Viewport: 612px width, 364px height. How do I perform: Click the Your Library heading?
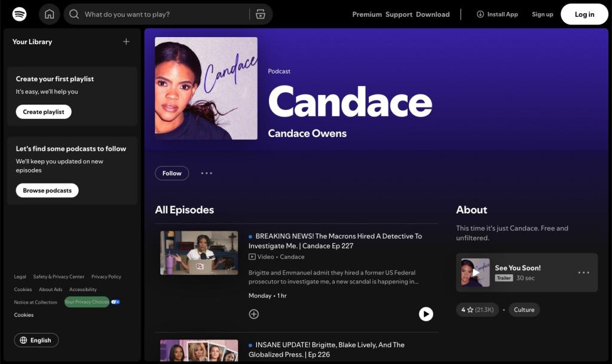tap(32, 42)
